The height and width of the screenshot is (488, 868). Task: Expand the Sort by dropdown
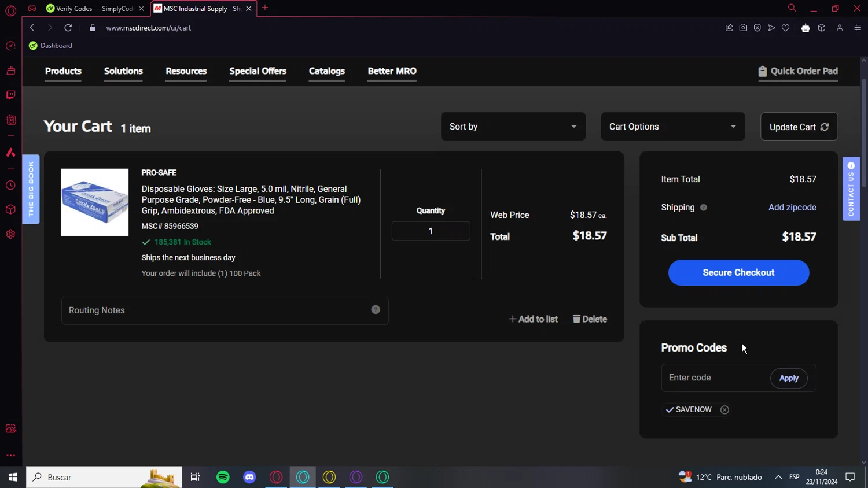pyautogui.click(x=513, y=127)
